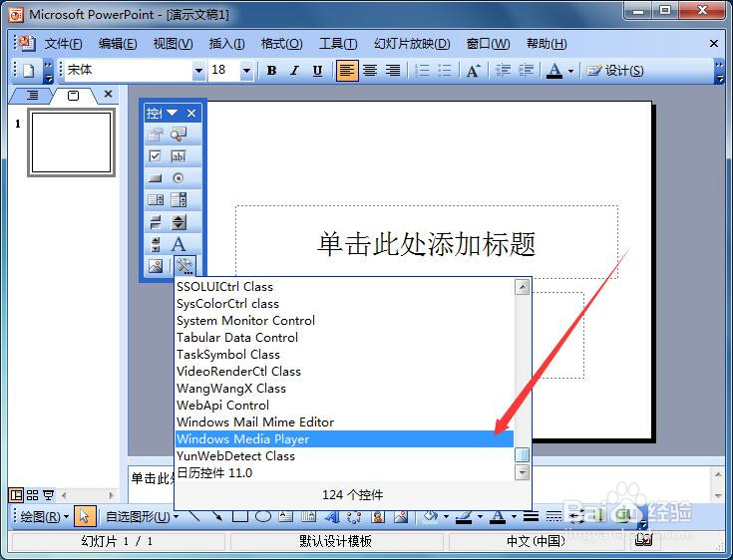
Task: Select the Label (A) control tool
Action: (x=179, y=244)
